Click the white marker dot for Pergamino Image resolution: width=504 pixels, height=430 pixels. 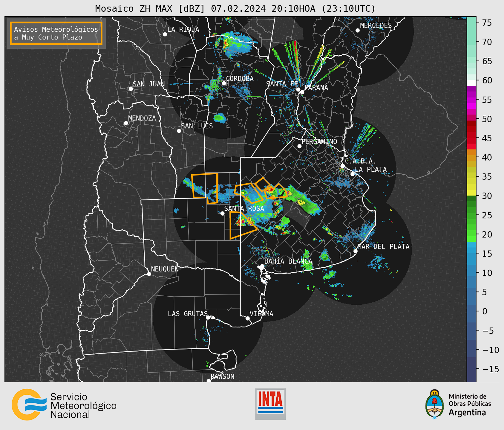tap(299, 146)
